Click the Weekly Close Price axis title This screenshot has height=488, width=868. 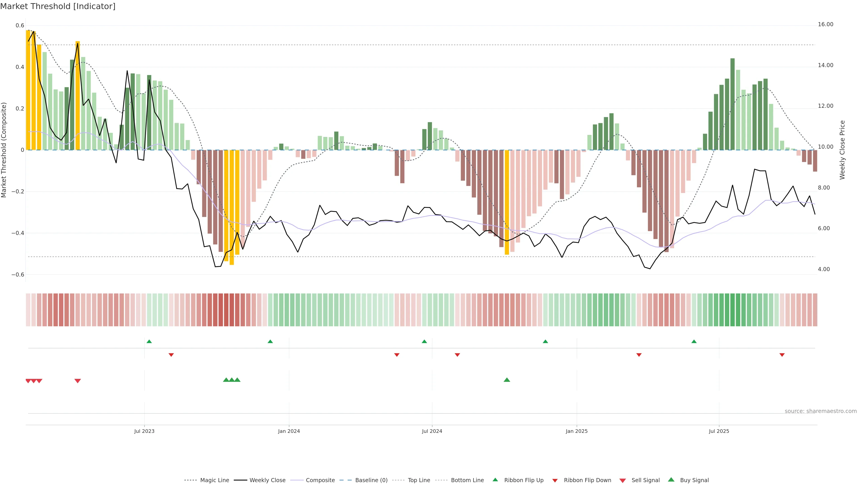click(842, 150)
